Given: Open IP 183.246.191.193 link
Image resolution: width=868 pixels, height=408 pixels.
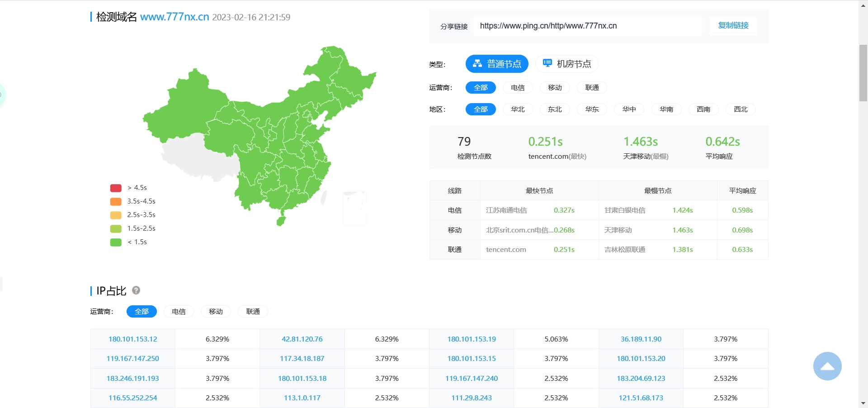Looking at the screenshot, I should (x=133, y=379).
